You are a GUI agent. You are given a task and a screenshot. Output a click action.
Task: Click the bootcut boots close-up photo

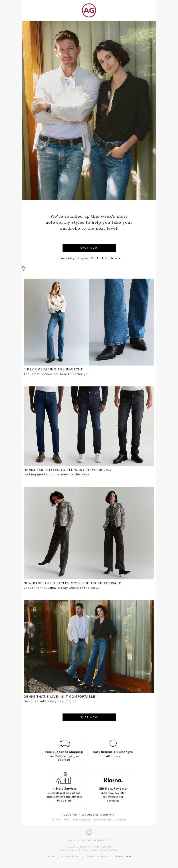(x=121, y=322)
